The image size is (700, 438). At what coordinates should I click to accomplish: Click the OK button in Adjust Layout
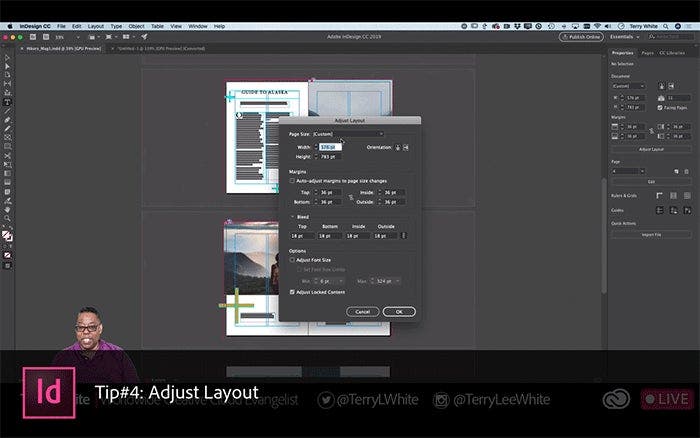[x=398, y=311]
